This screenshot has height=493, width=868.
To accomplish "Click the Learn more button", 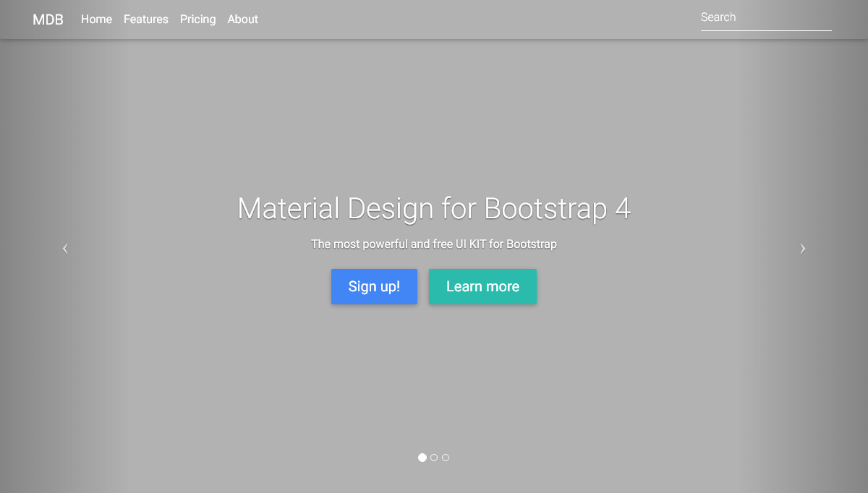I will [x=482, y=286].
